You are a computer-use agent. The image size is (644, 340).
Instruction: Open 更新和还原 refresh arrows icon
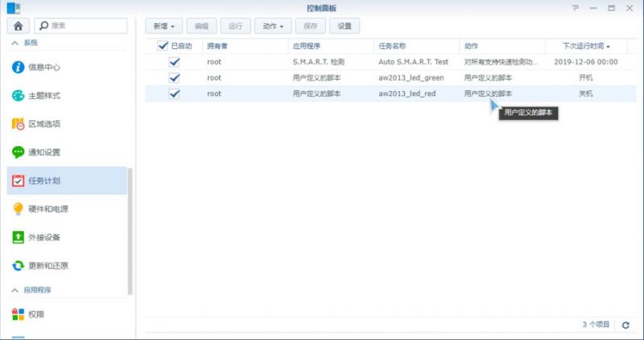coord(19,266)
